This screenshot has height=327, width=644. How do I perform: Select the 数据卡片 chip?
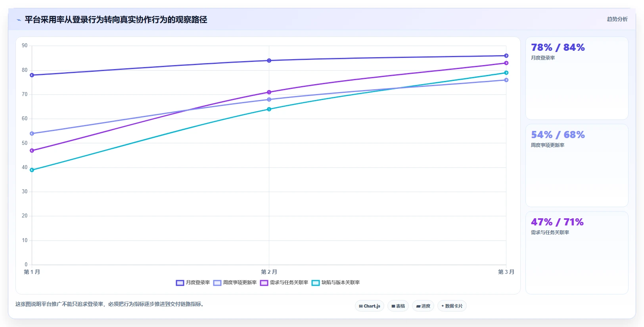coord(452,306)
